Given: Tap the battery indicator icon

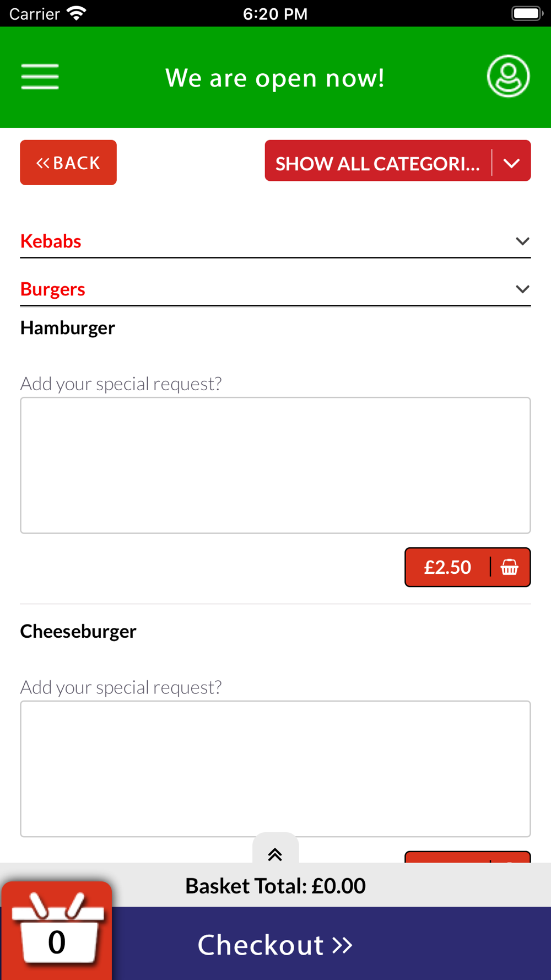Looking at the screenshot, I should (x=527, y=13).
